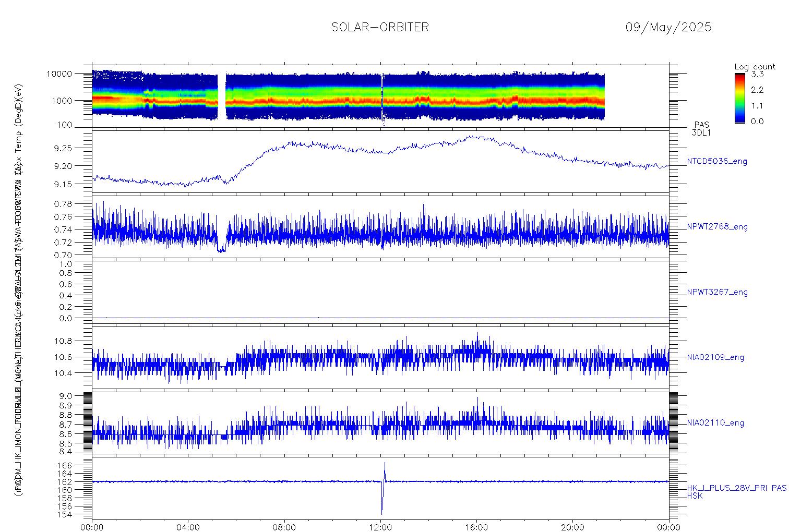The width and height of the screenshot is (789, 532).
Task: Click the Log count color bar
Action: click(x=739, y=98)
